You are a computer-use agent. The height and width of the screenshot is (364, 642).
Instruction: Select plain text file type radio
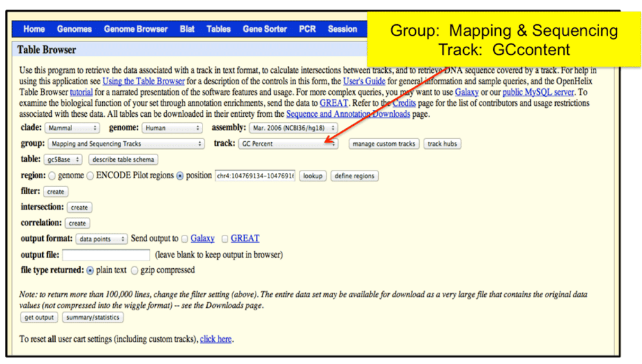(x=90, y=271)
